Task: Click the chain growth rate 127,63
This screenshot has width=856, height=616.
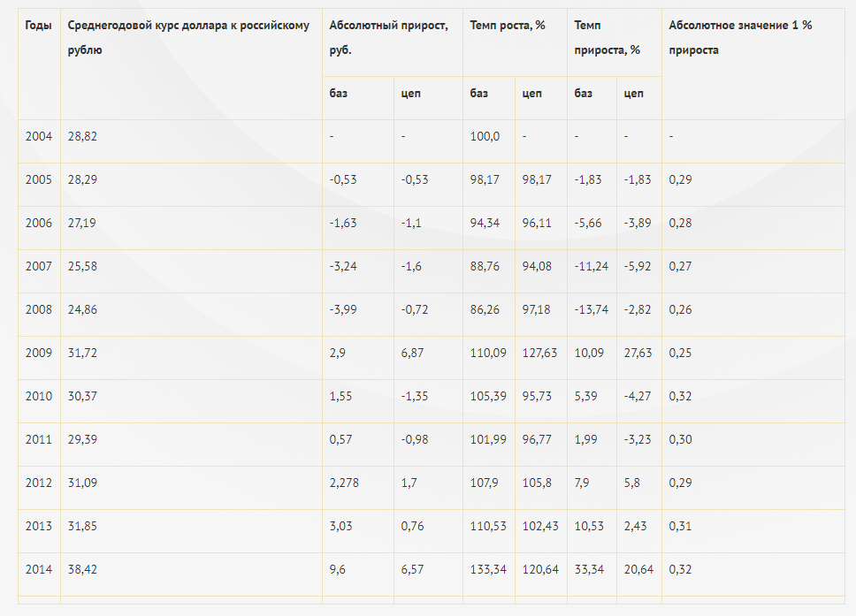Action: pos(539,353)
